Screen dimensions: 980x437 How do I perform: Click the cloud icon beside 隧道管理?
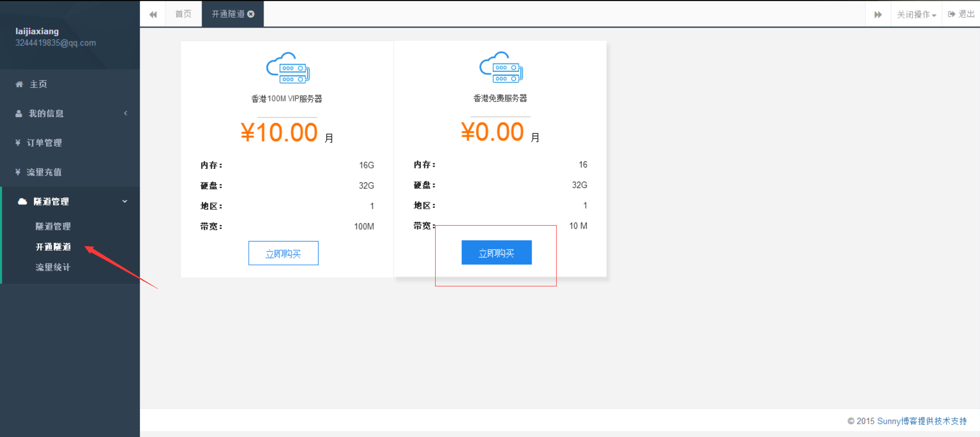tap(22, 202)
